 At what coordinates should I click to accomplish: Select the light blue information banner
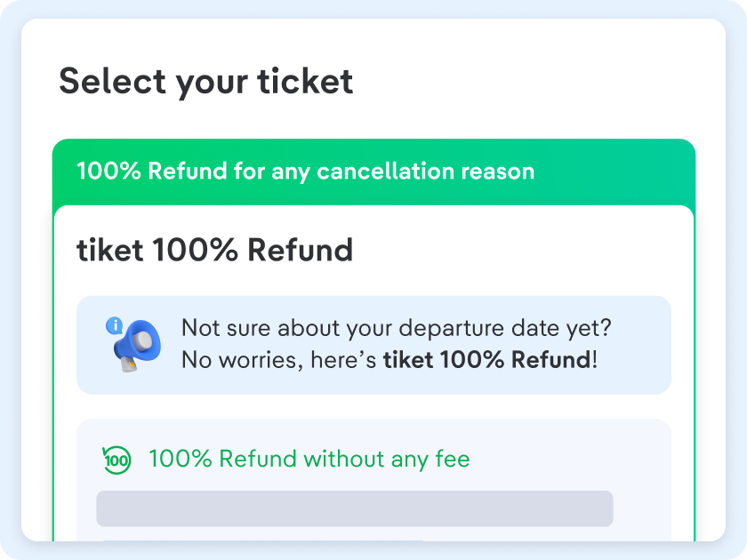click(x=373, y=345)
